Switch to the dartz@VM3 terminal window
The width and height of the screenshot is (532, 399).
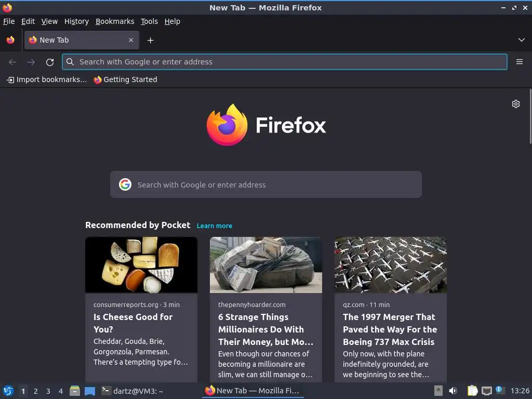point(132,391)
